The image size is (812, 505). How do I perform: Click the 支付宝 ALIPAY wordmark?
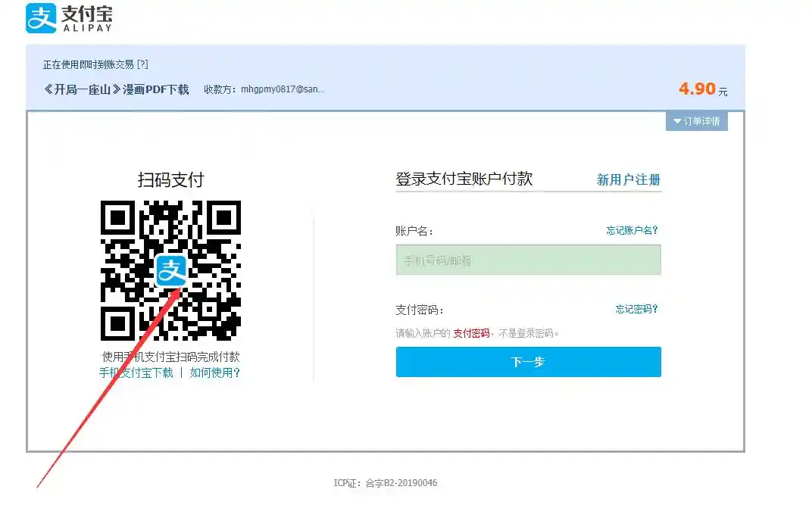coord(86,19)
